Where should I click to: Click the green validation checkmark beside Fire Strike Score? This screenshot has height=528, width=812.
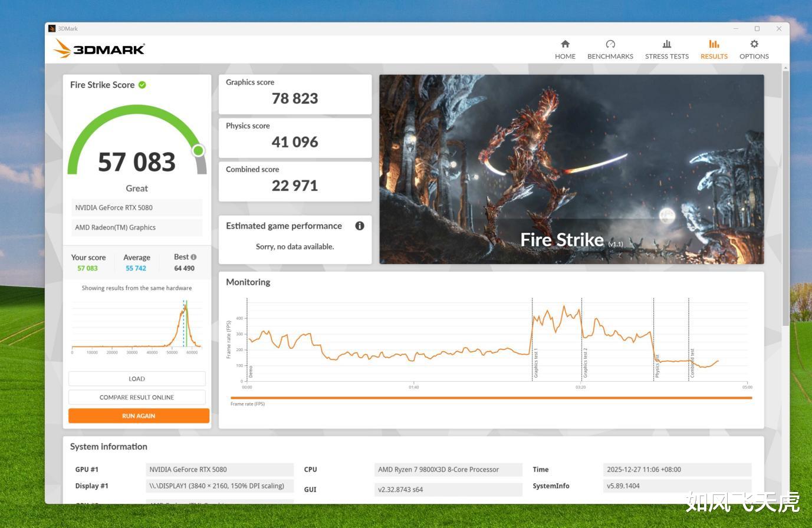pyautogui.click(x=142, y=85)
